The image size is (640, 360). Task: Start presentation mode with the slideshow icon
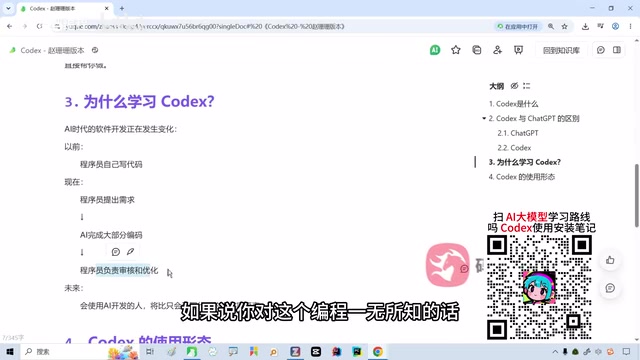tap(518, 50)
